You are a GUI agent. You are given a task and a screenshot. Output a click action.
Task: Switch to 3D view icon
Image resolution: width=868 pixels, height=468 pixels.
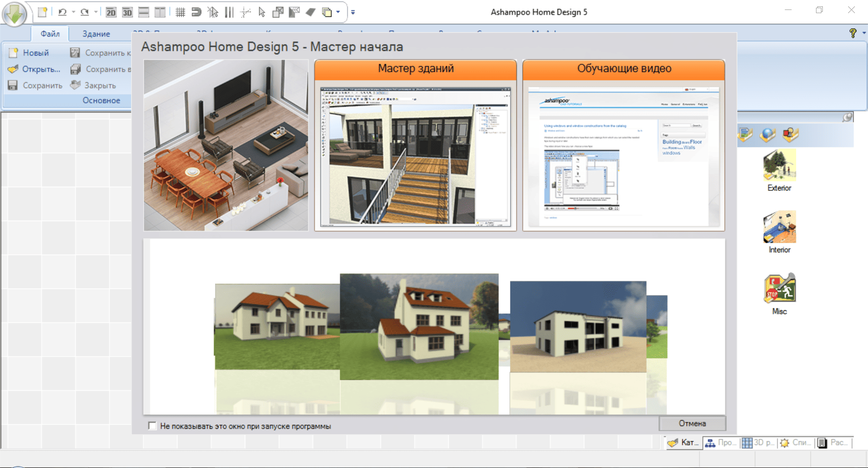coord(127,12)
